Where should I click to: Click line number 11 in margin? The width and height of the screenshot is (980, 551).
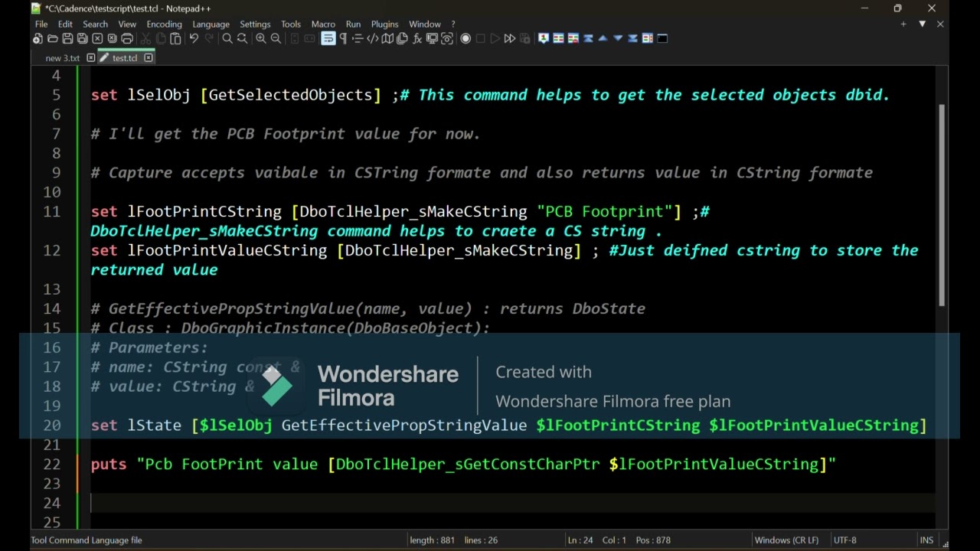[x=51, y=211]
